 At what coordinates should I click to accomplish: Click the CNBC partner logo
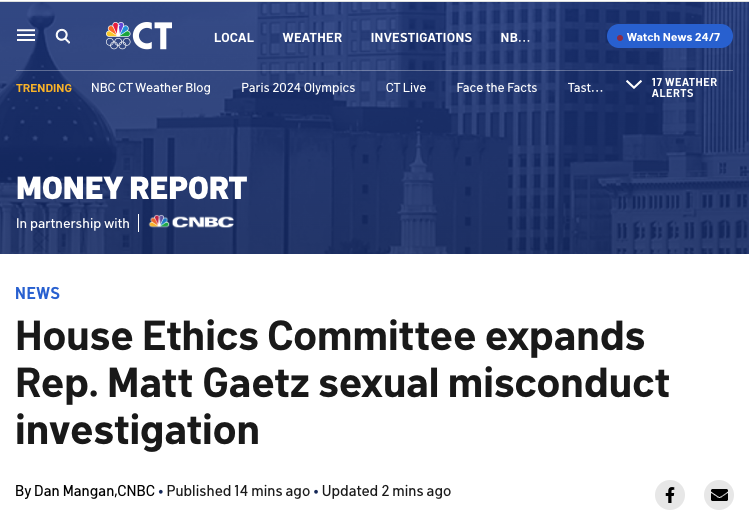coord(191,222)
